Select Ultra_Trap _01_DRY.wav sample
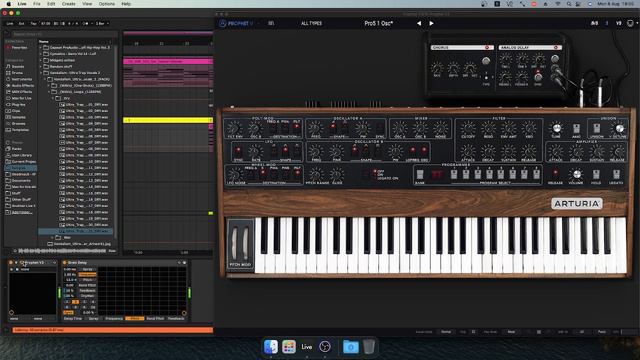The image size is (640, 360). (x=84, y=104)
